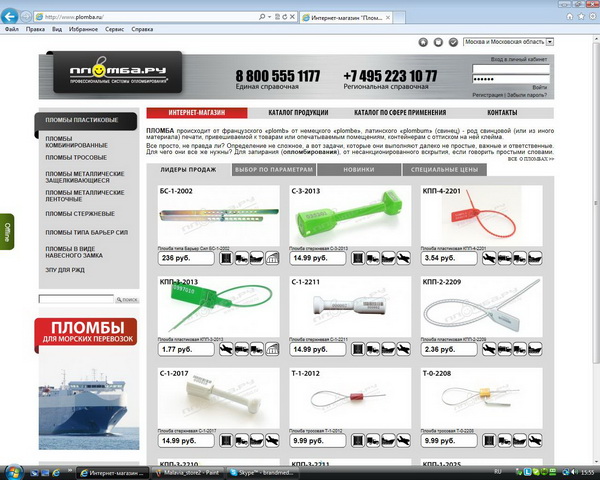The width and height of the screenshot is (600, 480).
Task: Open the Вид menu
Action: coord(57,29)
